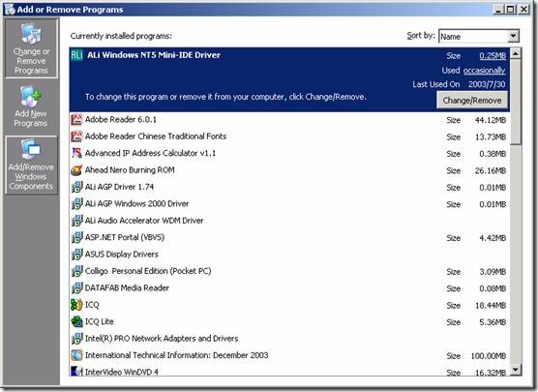Open Add/Remove Windows Components

click(x=31, y=165)
